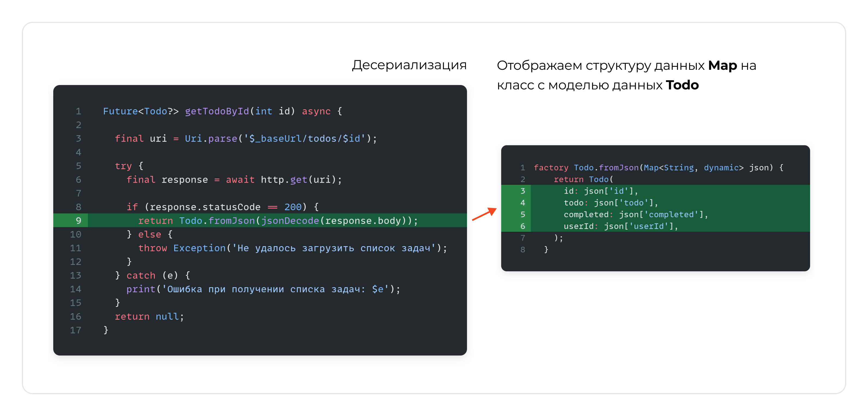Viewport: 868px width, 416px height.
Task: Click bold 'Todo' word in description text
Action: (x=682, y=85)
